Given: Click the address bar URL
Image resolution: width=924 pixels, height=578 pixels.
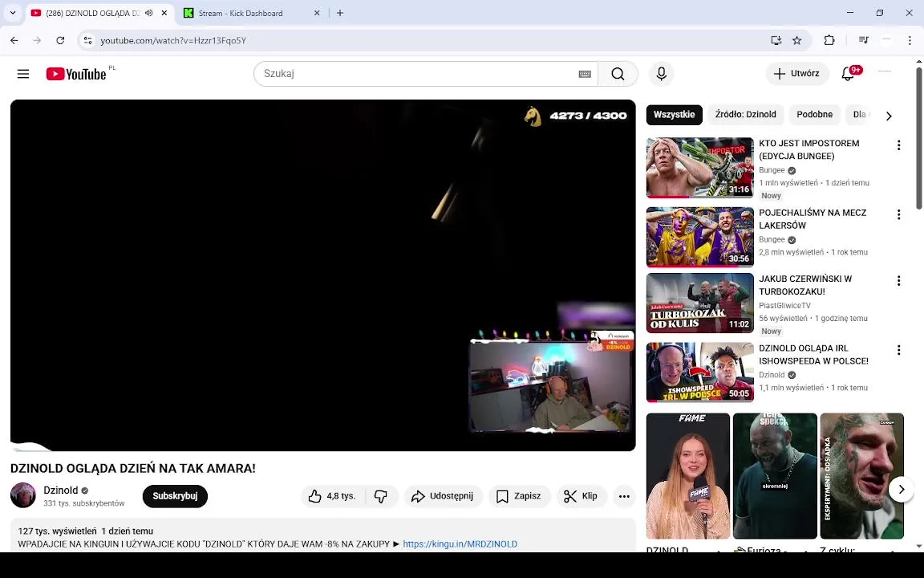Looking at the screenshot, I should (173, 41).
